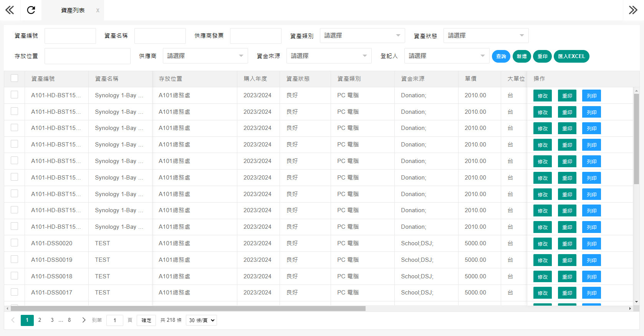644x336 pixels.
Task: Expand the 資產狀態 dropdown
Action: [x=486, y=35]
